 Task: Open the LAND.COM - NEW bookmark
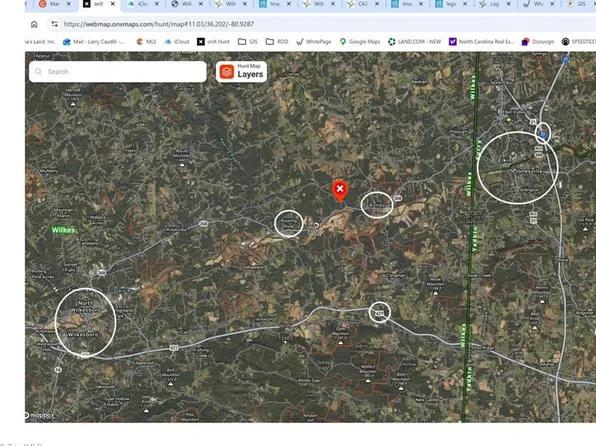point(415,42)
